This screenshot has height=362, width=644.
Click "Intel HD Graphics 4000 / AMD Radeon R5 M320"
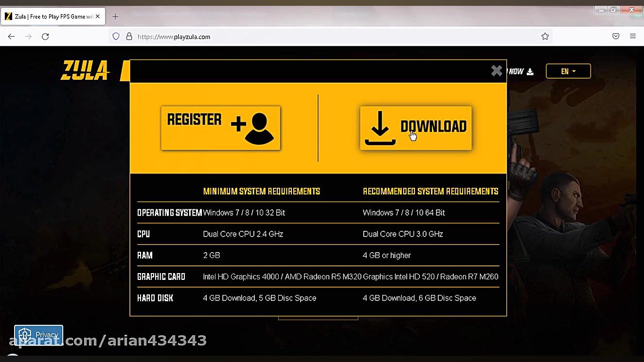[282, 277]
